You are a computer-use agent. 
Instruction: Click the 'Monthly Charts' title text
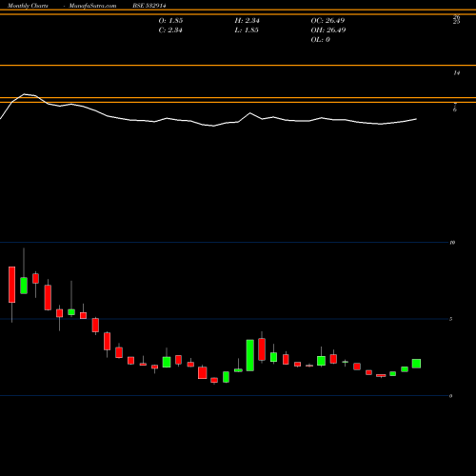click(28, 6)
